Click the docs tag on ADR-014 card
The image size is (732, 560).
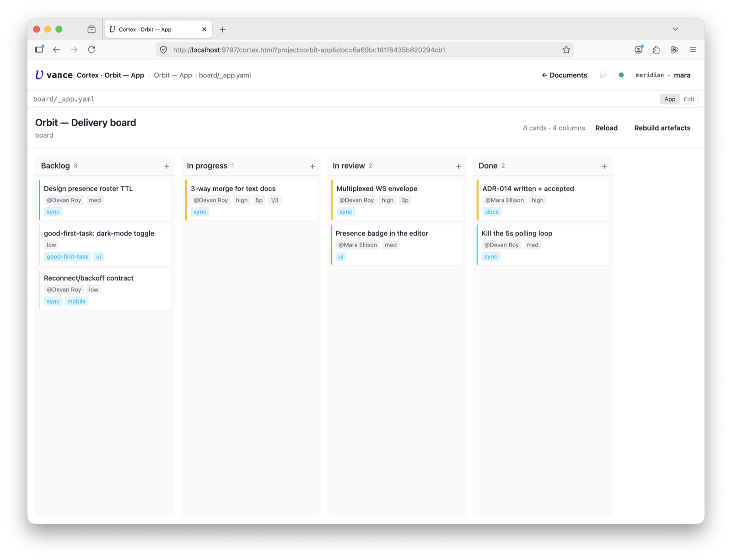click(x=492, y=212)
